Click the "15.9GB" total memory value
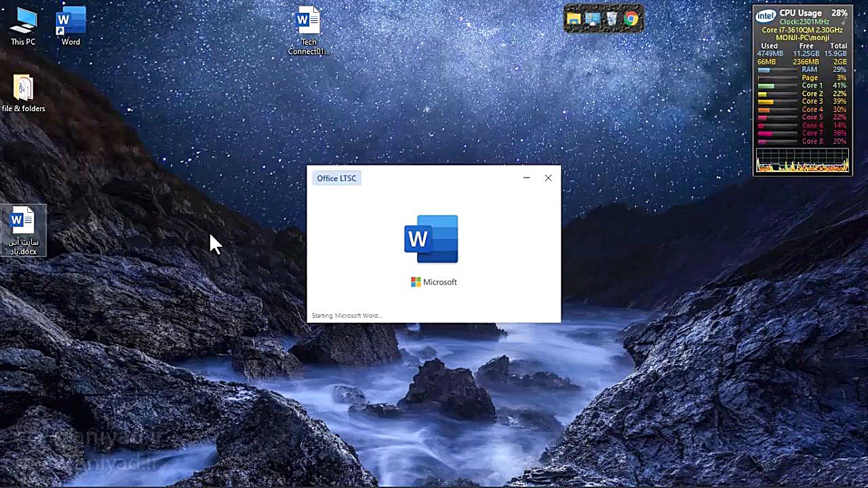The width and height of the screenshot is (868, 488). coord(835,54)
